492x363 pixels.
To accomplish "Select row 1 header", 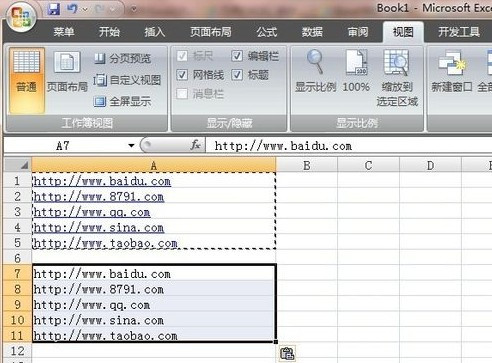I will pyautogui.click(x=18, y=181).
